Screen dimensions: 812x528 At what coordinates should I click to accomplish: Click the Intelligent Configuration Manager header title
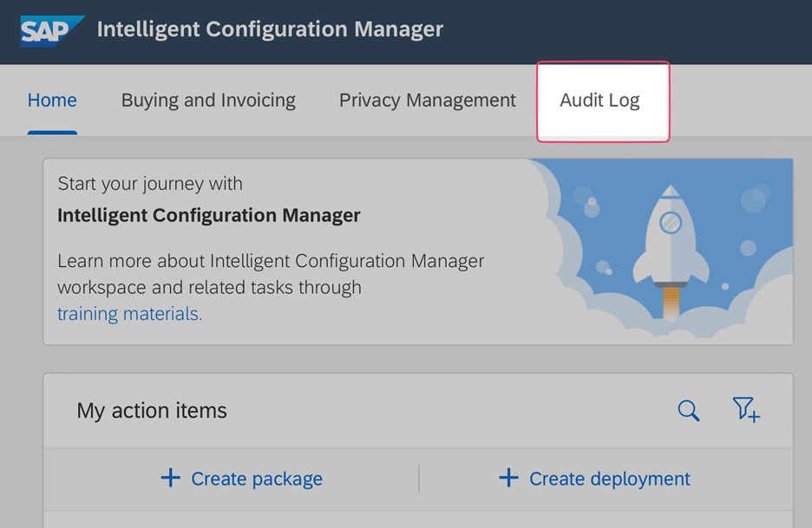pyautogui.click(x=270, y=29)
